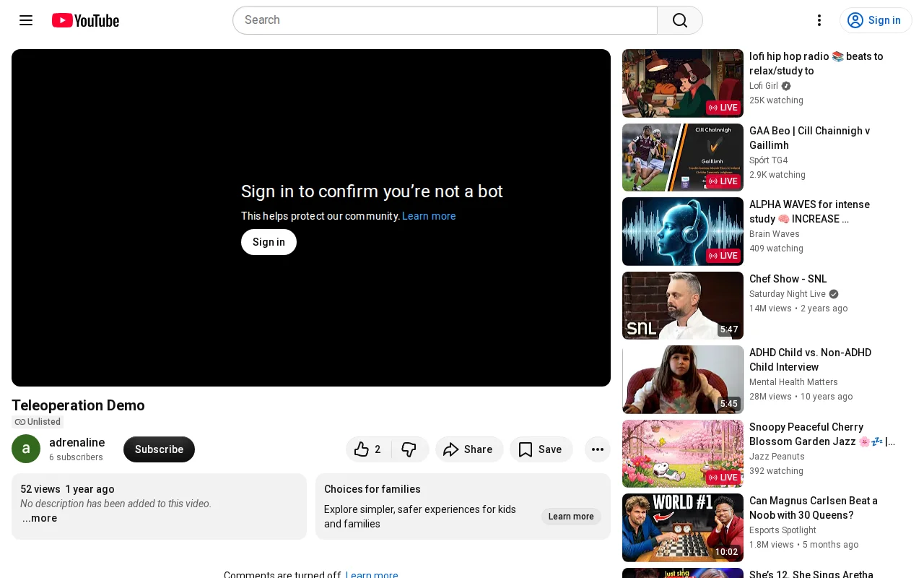Viewport: 924px width, 578px height.
Task: Open GAA Beo Cill Chainnigh thumbnail
Action: coord(683,158)
